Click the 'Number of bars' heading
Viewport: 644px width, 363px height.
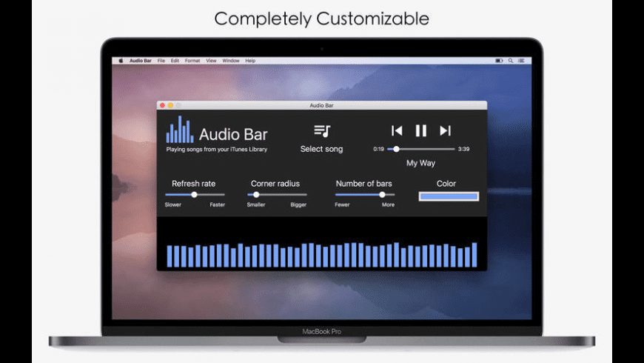(x=364, y=183)
